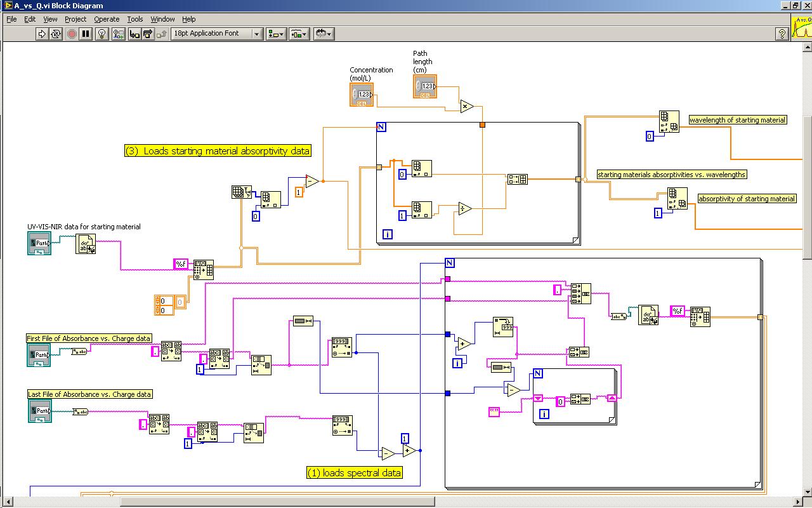Select label 'Loads starting material absorptivity data'
This screenshot has height=508, width=812.
[x=218, y=150]
